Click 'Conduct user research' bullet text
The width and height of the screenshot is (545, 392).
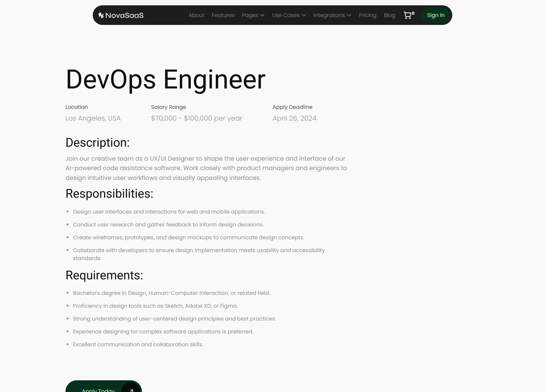pos(168,225)
